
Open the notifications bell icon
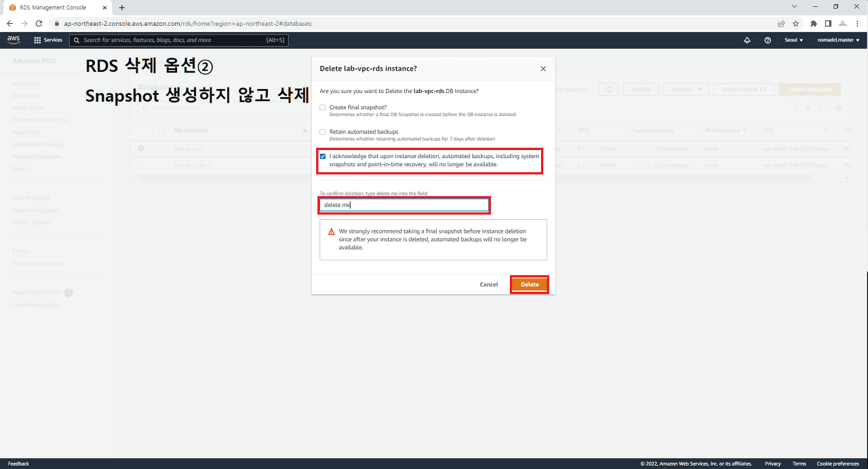coord(747,40)
